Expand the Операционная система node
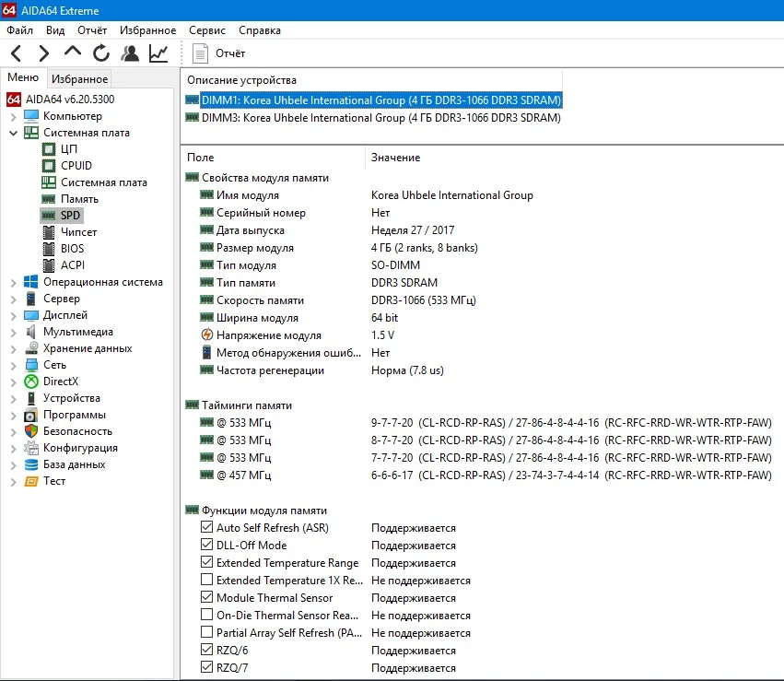This screenshot has height=681, width=784. pos(13,283)
